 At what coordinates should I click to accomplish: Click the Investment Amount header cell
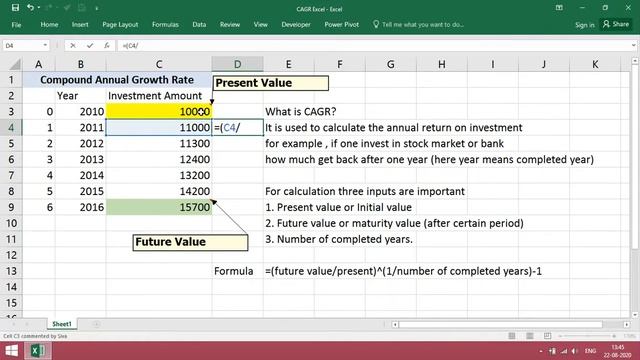point(159,96)
